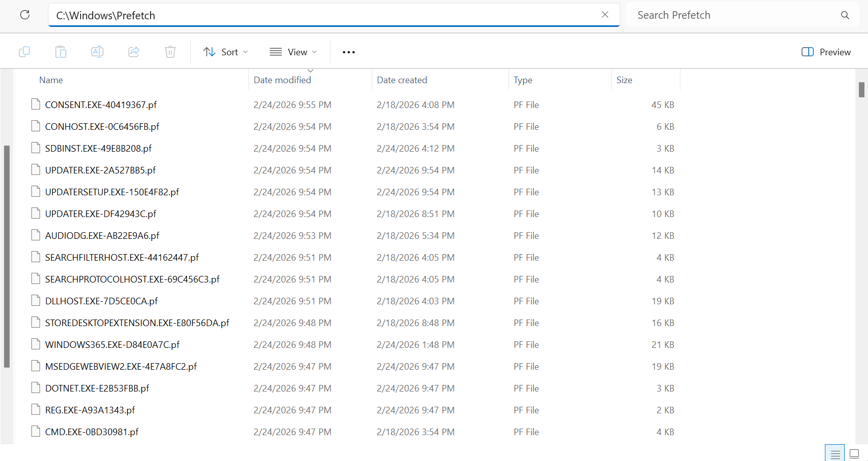Sort by Name column header
The height and width of the screenshot is (461, 868).
(51, 80)
